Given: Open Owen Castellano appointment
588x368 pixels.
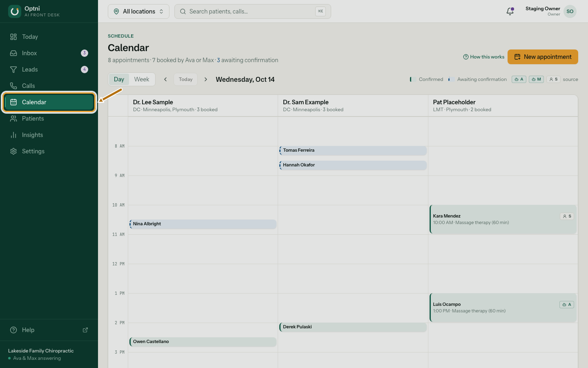Looking at the screenshot, I should pos(203,342).
